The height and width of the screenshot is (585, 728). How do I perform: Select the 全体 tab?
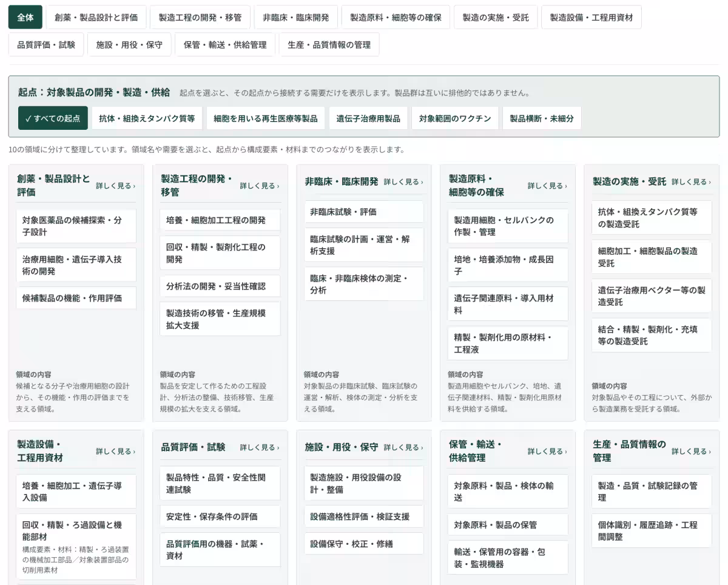25,18
